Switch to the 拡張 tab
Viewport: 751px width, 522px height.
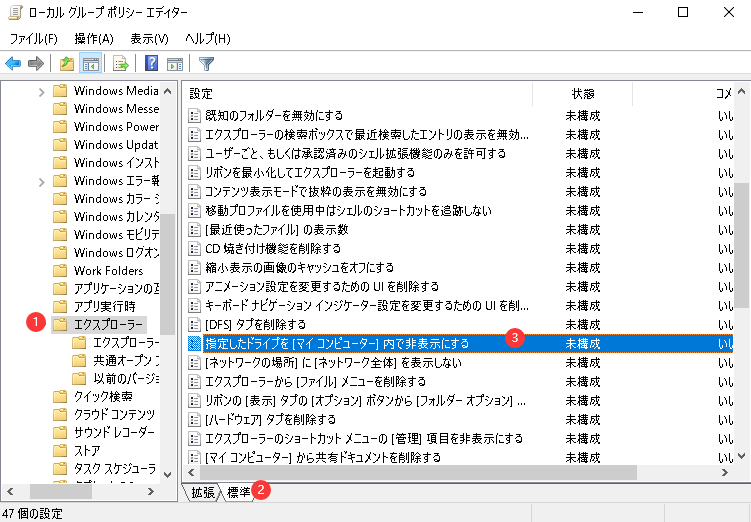click(203, 492)
